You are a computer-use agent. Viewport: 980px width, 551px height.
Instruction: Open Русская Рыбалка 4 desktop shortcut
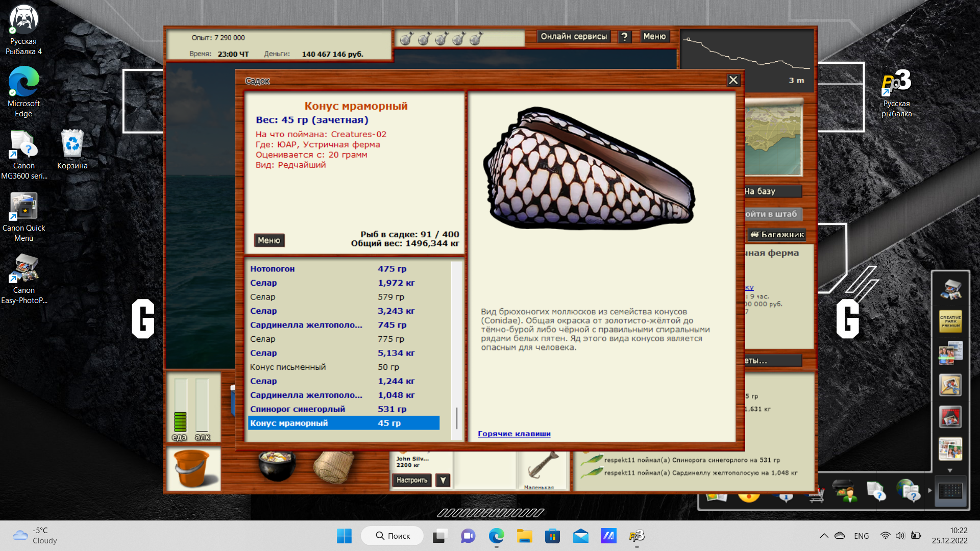coord(23,30)
